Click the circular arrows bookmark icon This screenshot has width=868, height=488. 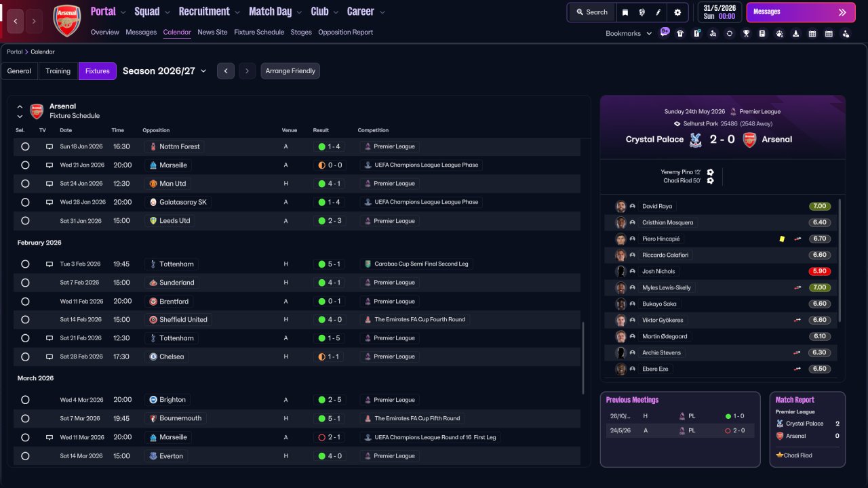pos(730,33)
